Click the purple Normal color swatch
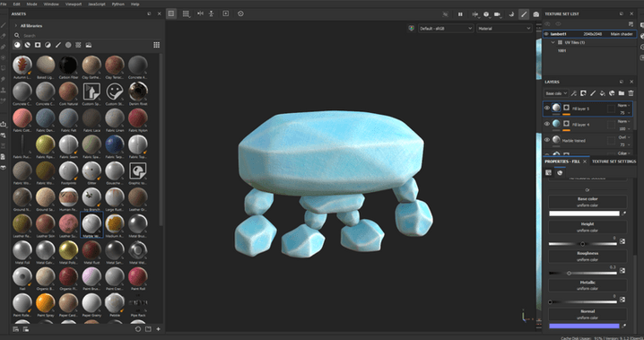 584,326
